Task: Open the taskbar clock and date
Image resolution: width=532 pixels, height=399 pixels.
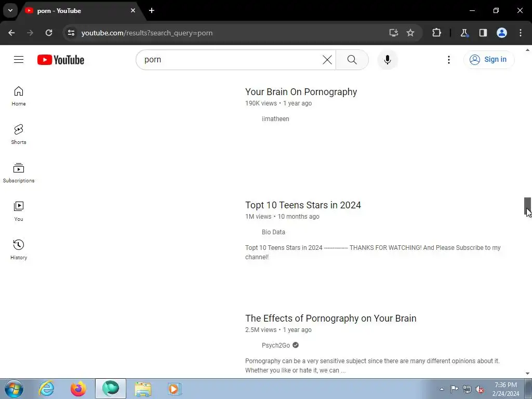Action: click(506, 389)
